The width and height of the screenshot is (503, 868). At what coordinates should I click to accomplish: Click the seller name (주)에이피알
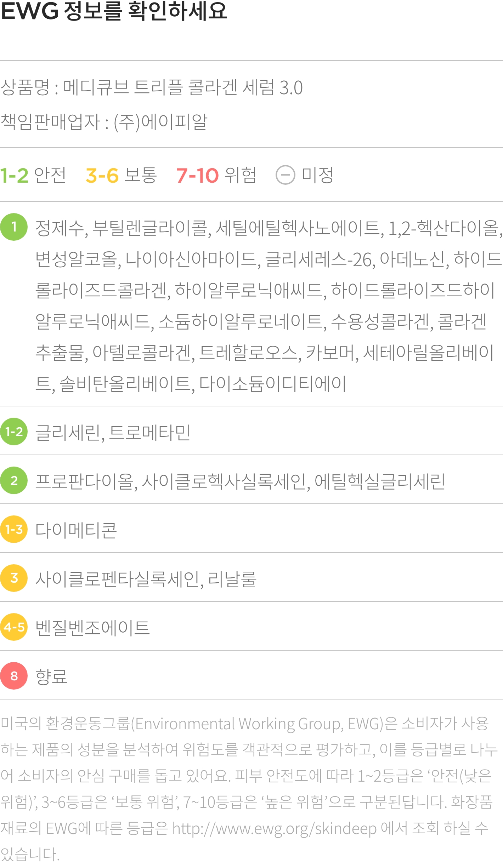tap(160, 122)
